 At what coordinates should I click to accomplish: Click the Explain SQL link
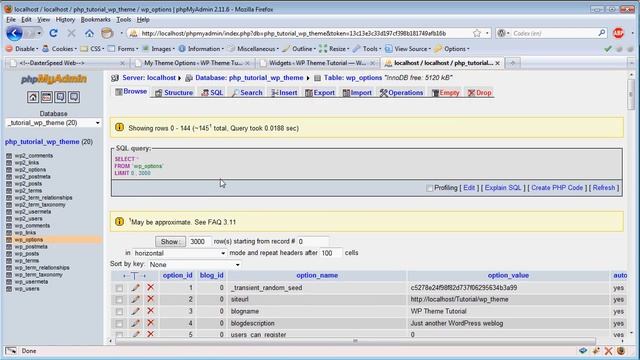[x=503, y=188]
